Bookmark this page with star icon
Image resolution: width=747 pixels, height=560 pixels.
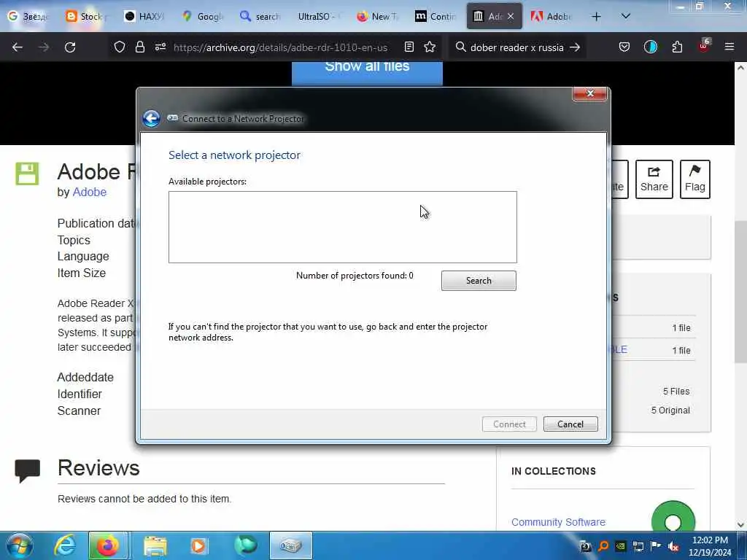click(x=430, y=47)
